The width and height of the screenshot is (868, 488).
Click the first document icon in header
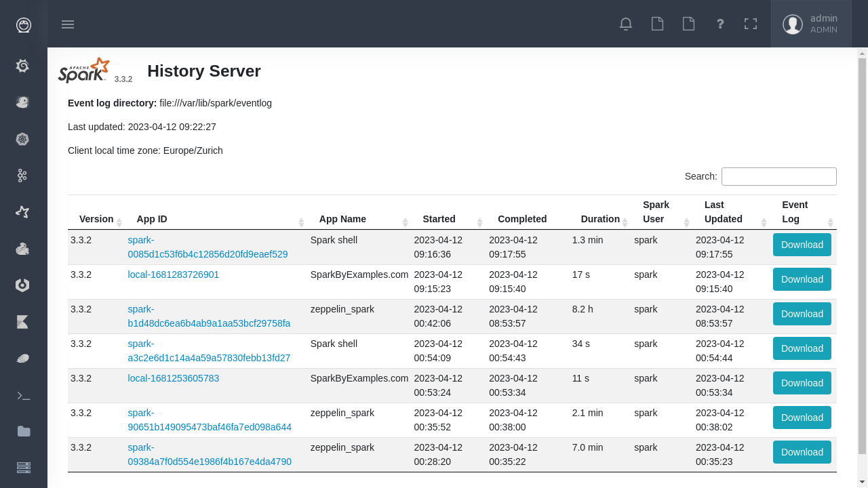coord(657,24)
